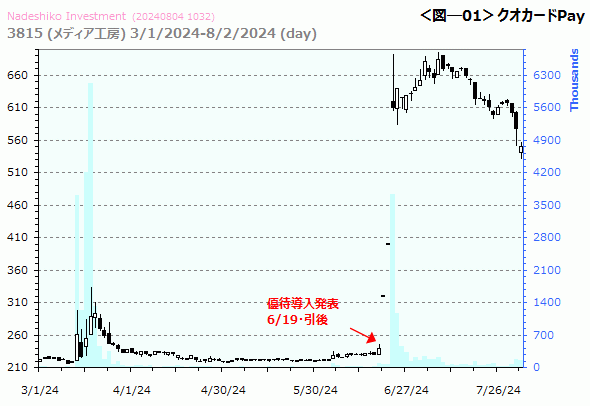Click date axis label 3/1/24
The image size is (590, 406).
40,390
